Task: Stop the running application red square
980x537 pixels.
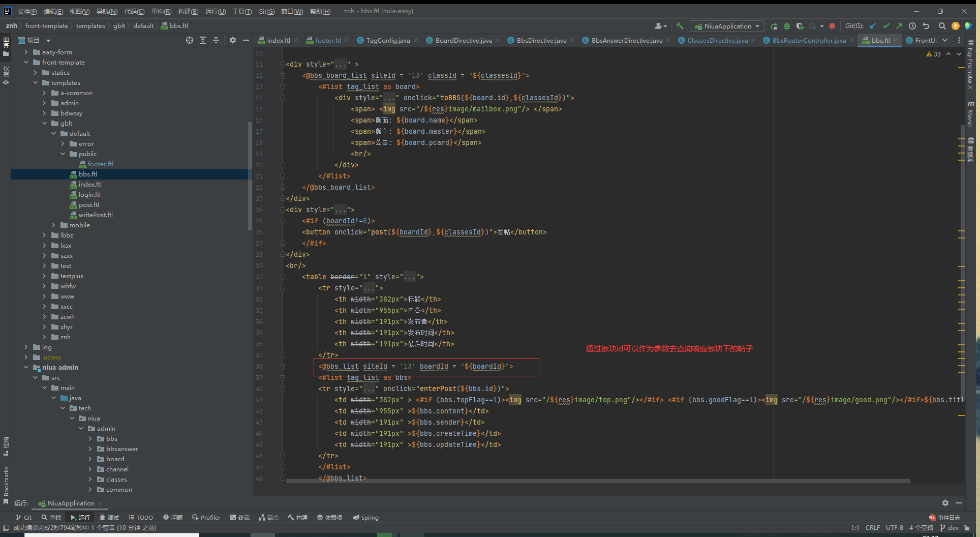Action: tap(832, 26)
